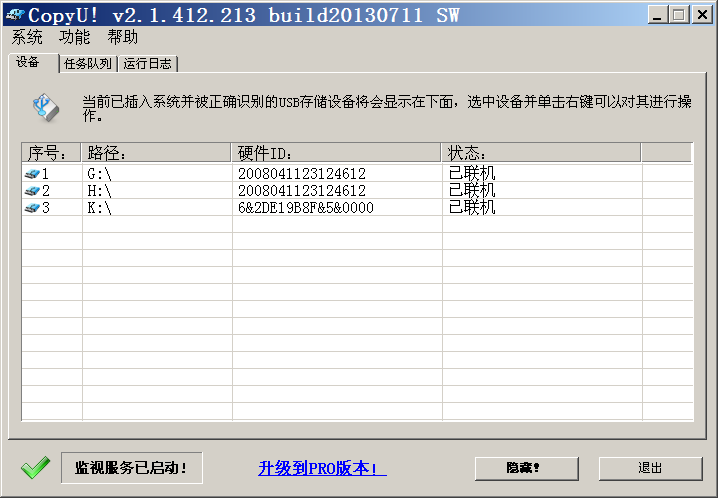Image resolution: width=718 pixels, height=498 pixels.
Task: Maximize the CopyU window
Action: pos(679,15)
